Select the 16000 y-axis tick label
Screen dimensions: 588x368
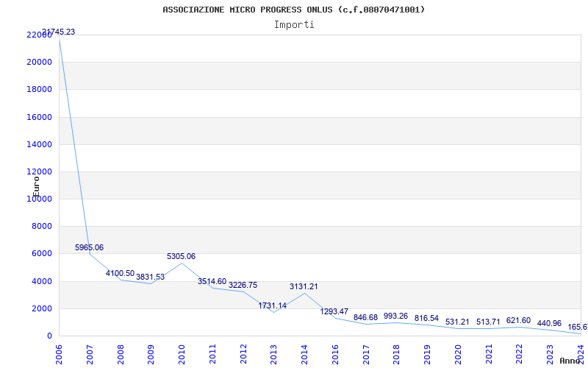point(39,117)
